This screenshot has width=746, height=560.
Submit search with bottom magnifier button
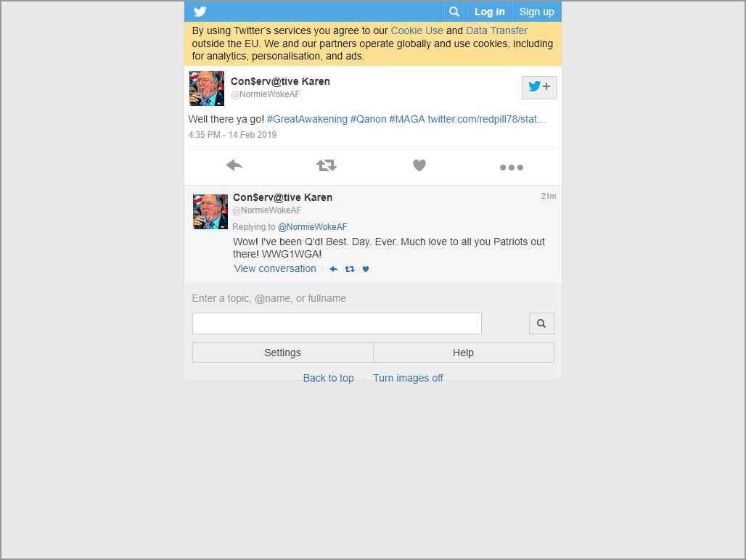(x=541, y=324)
